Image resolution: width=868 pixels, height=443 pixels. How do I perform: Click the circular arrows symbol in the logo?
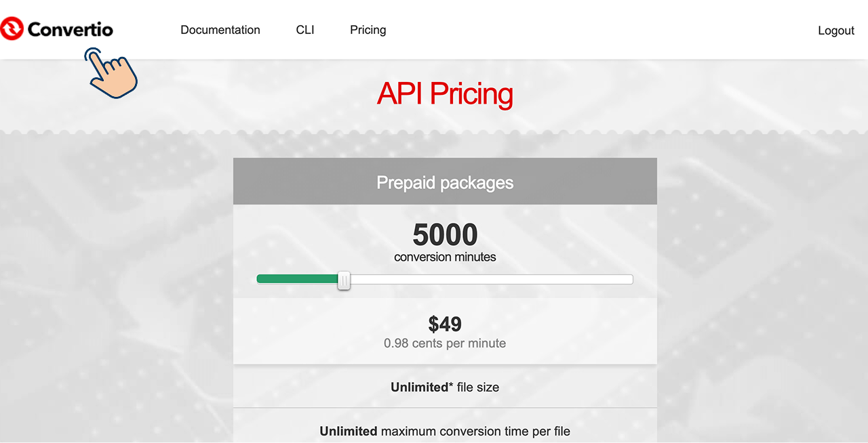coord(11,29)
